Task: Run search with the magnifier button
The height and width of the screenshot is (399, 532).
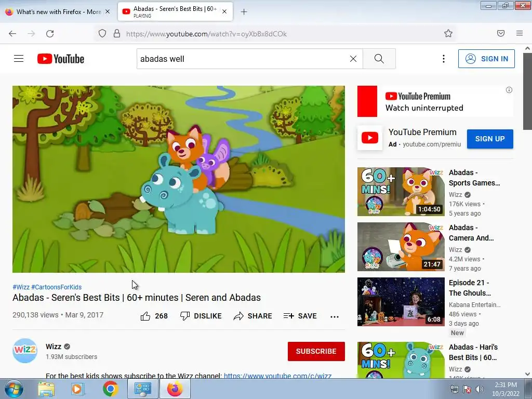Action: click(379, 59)
